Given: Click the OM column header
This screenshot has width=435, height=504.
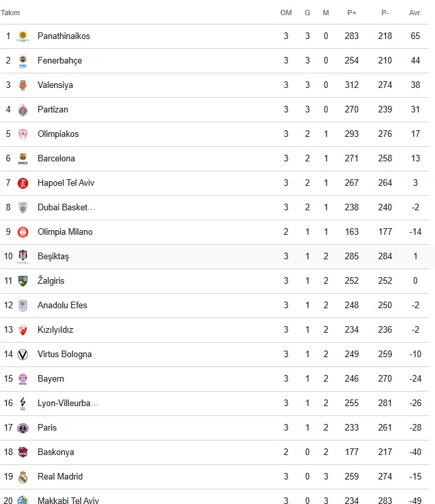Looking at the screenshot, I should 286,13.
